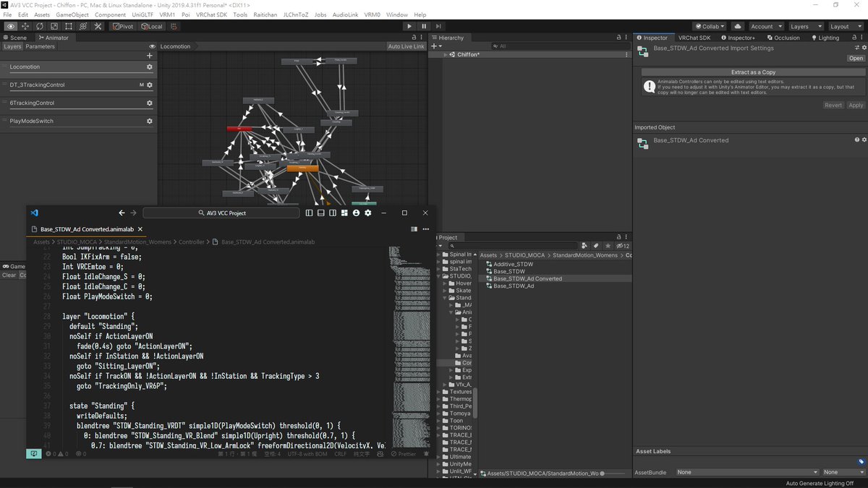Toggle Auto Live Link in Animator
This screenshot has width=868, height=488.
pyautogui.click(x=406, y=46)
